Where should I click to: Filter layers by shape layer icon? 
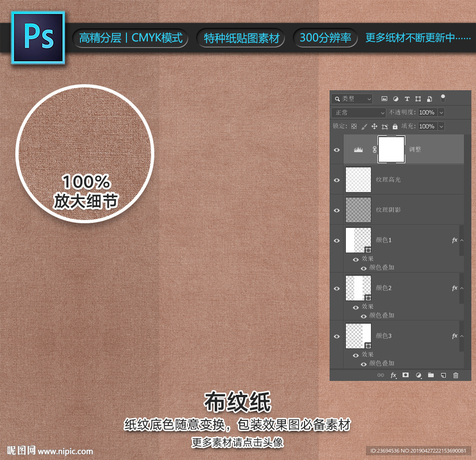(x=418, y=99)
